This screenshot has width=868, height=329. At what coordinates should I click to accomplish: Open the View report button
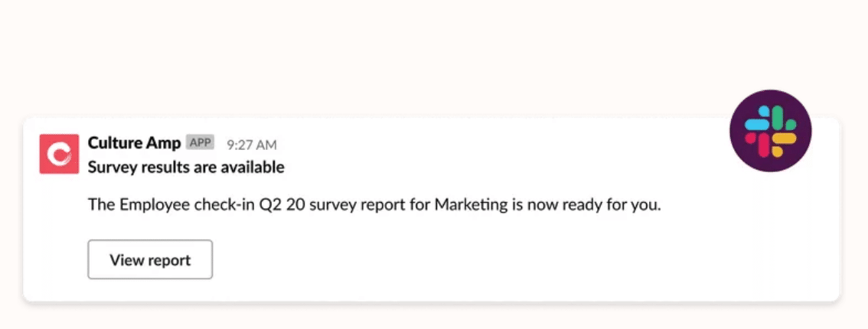[150, 259]
